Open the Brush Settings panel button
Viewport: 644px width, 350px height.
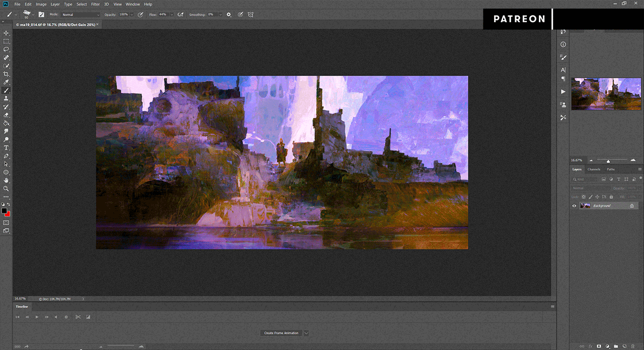41,15
